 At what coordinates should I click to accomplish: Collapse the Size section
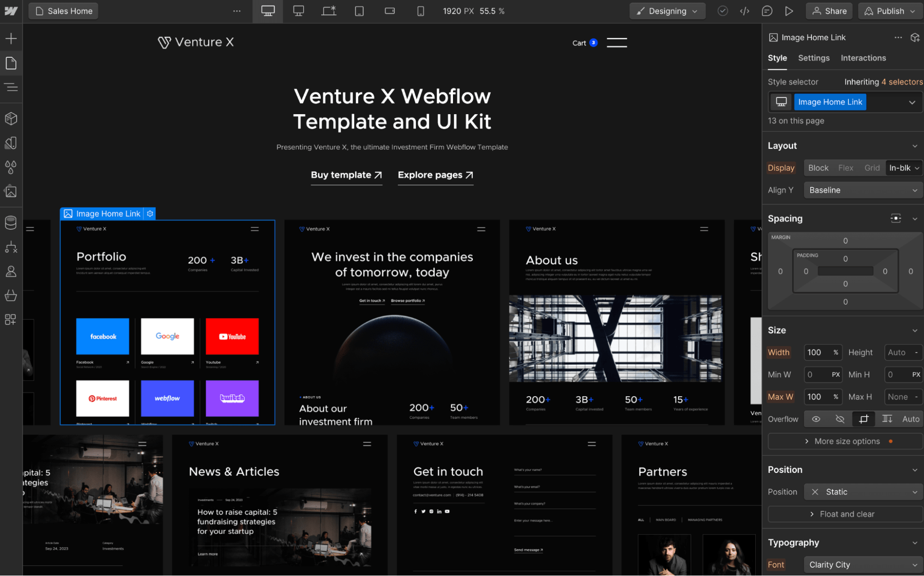(914, 331)
